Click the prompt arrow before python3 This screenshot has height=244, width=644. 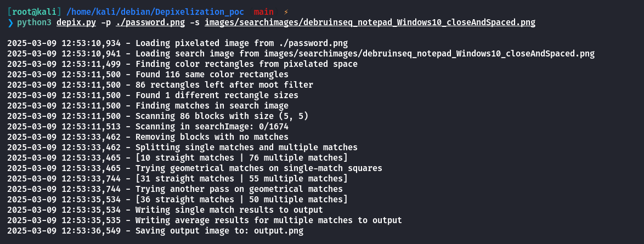pos(10,22)
